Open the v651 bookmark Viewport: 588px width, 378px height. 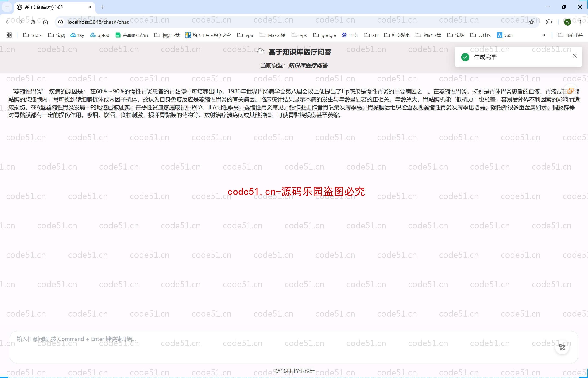(505, 35)
